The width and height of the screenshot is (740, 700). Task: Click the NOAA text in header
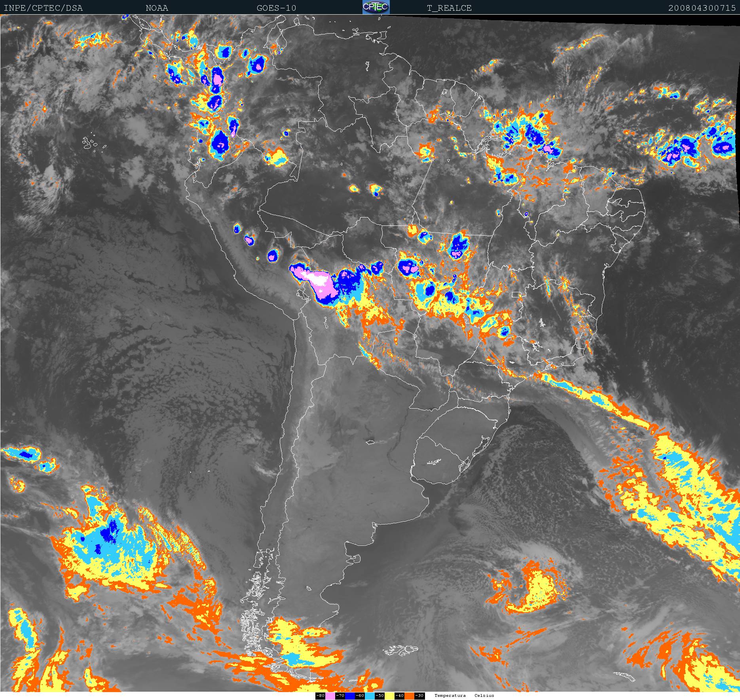click(157, 8)
